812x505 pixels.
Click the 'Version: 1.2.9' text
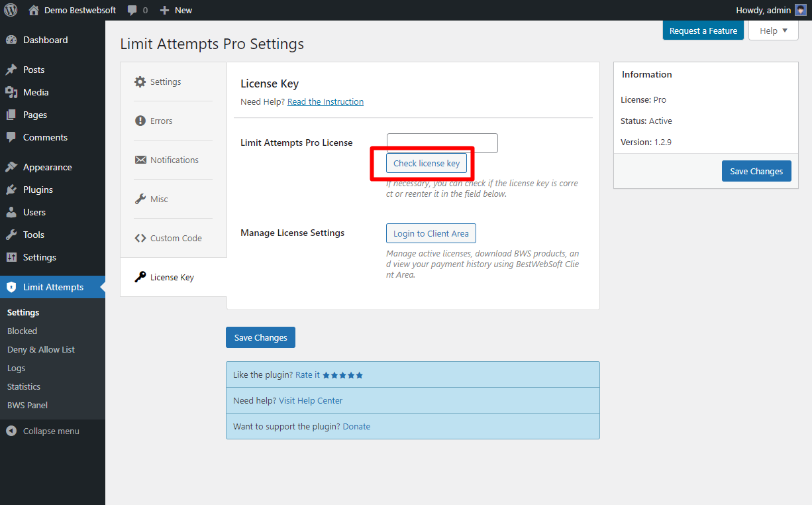(646, 142)
